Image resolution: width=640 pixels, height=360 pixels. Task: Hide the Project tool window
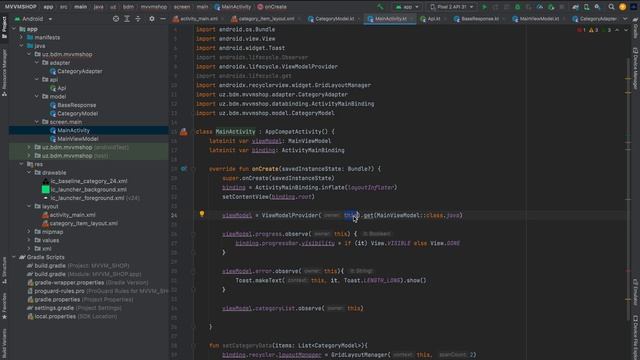163,19
